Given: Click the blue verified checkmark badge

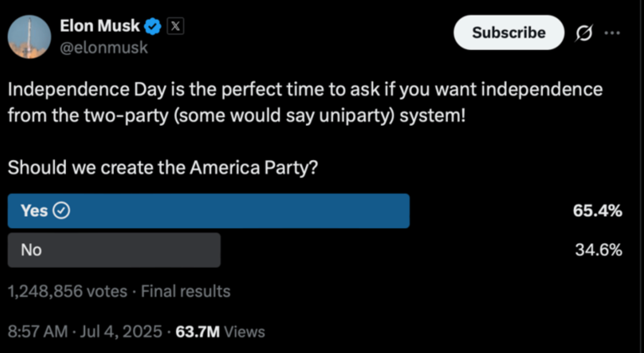Looking at the screenshot, I should [x=153, y=27].
